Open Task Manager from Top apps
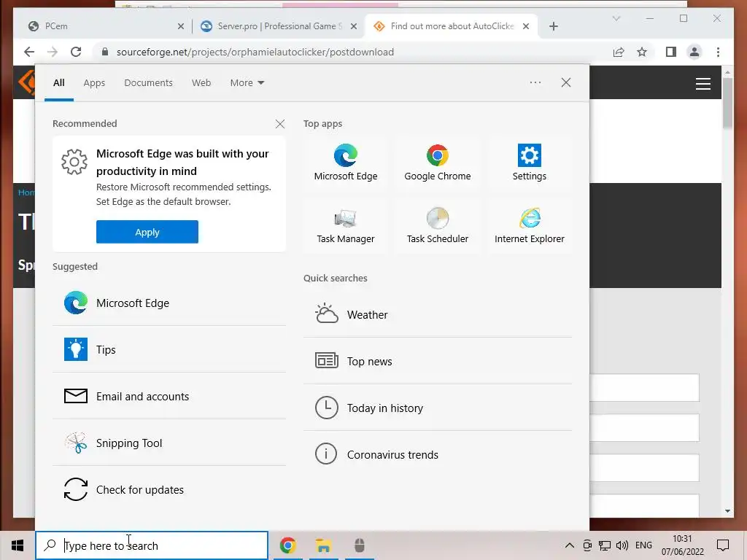 [345, 226]
